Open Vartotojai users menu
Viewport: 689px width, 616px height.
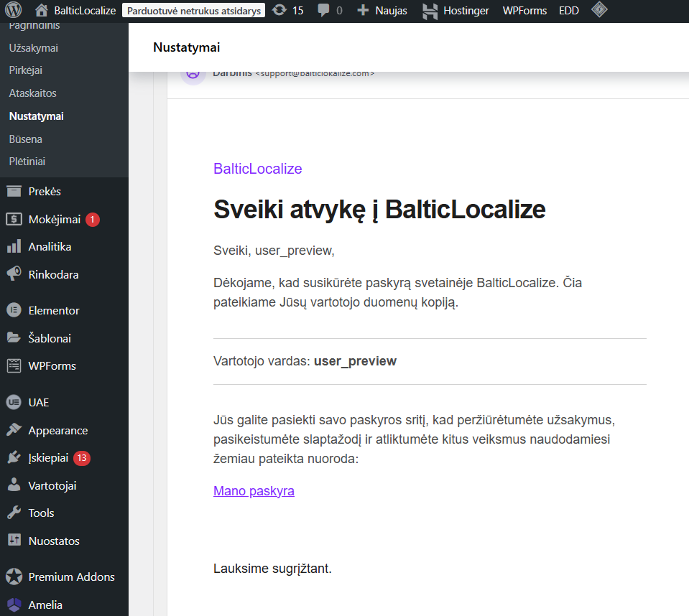[x=52, y=486]
